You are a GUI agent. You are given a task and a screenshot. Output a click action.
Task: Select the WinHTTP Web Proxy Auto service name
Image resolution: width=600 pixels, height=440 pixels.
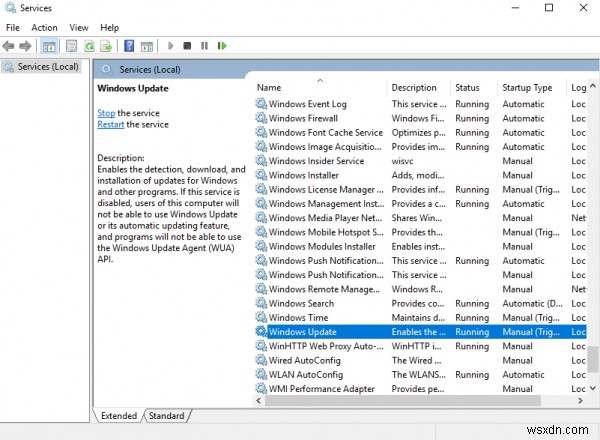[326, 346]
